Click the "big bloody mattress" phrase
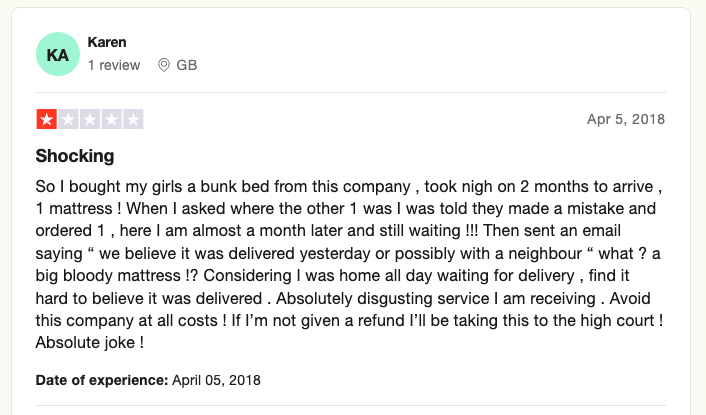The width and height of the screenshot is (706, 415). click(x=108, y=275)
